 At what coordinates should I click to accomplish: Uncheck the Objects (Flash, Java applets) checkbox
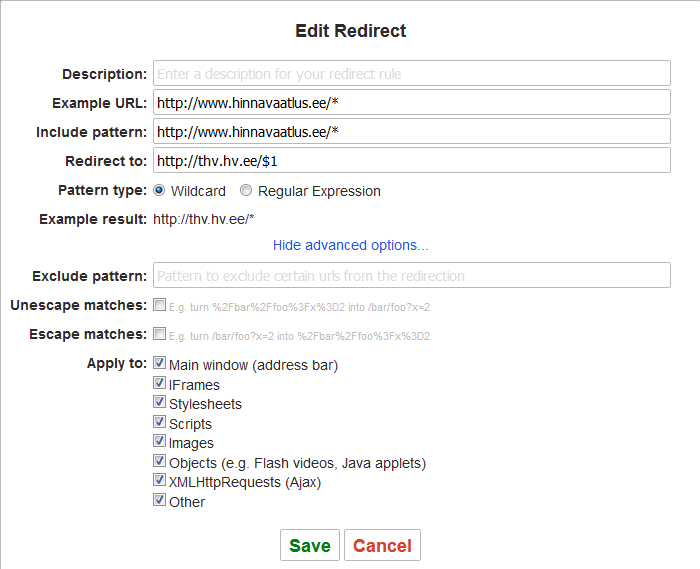pos(159,461)
